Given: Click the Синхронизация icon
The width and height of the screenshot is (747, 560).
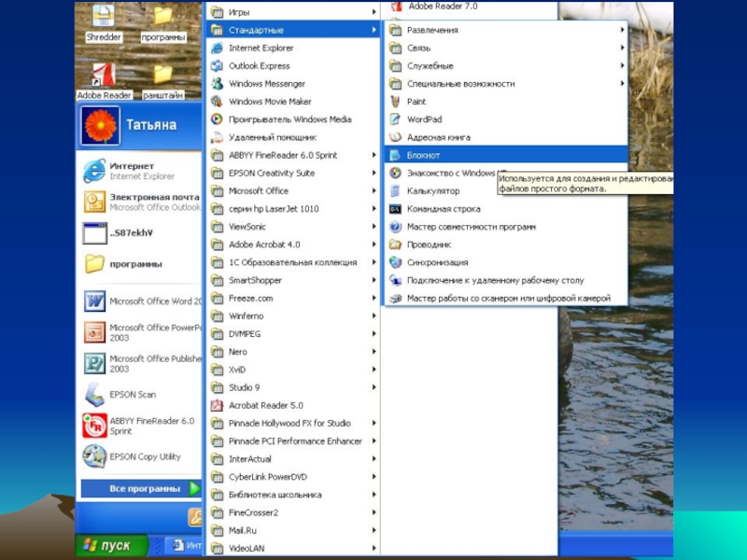Looking at the screenshot, I should (x=395, y=262).
